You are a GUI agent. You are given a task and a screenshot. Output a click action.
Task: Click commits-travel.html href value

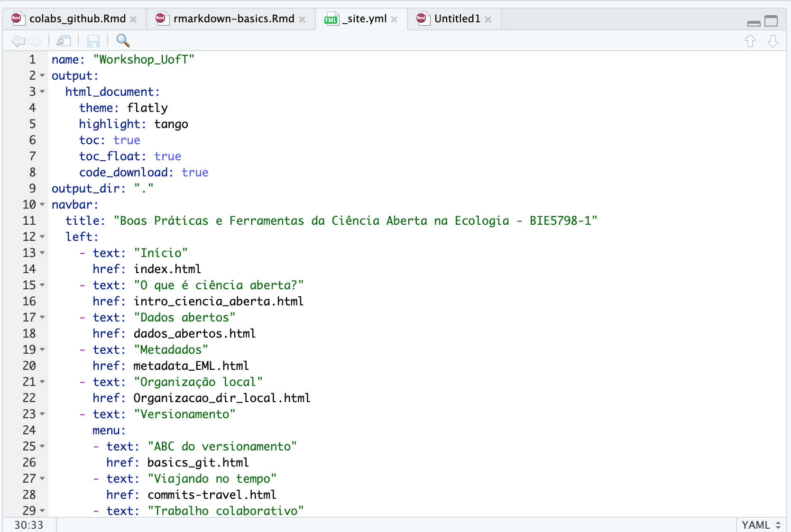click(212, 495)
